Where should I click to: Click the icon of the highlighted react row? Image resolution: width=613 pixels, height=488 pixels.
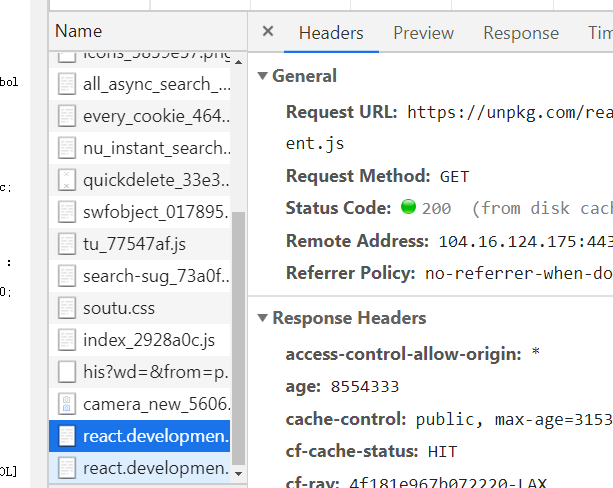coord(67,436)
